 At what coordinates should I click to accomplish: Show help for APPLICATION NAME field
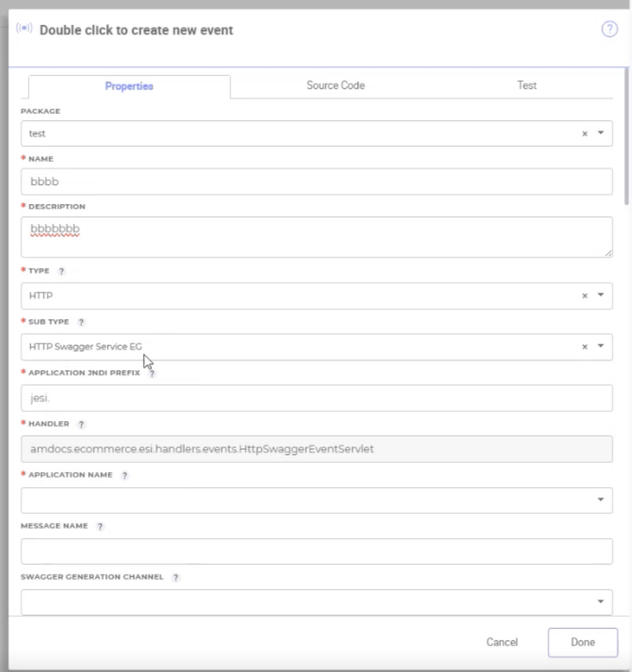click(125, 475)
